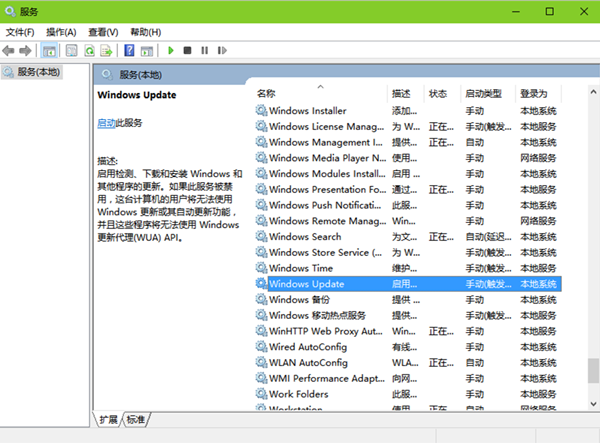Open the 查看(V) menu

pos(103,32)
